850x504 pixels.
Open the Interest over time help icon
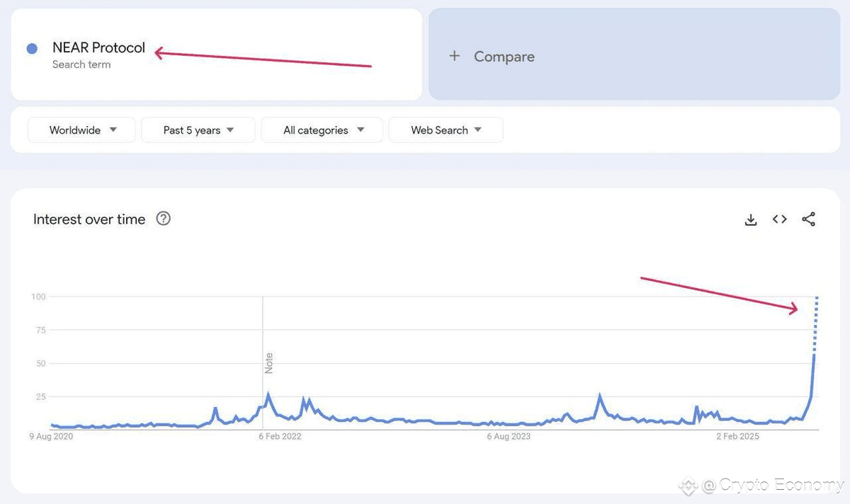pyautogui.click(x=164, y=219)
